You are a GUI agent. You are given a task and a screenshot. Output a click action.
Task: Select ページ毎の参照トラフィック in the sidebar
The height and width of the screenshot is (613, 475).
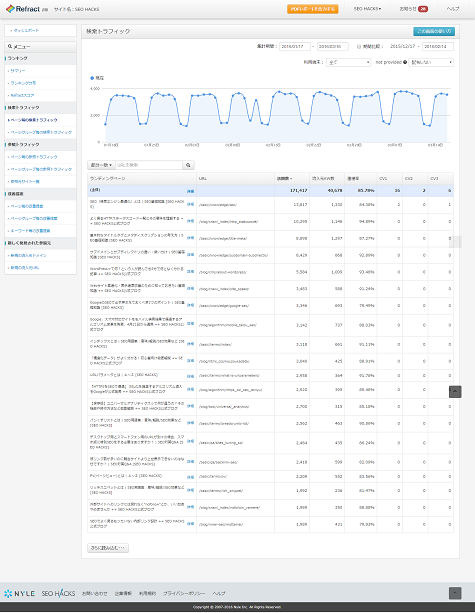click(34, 157)
